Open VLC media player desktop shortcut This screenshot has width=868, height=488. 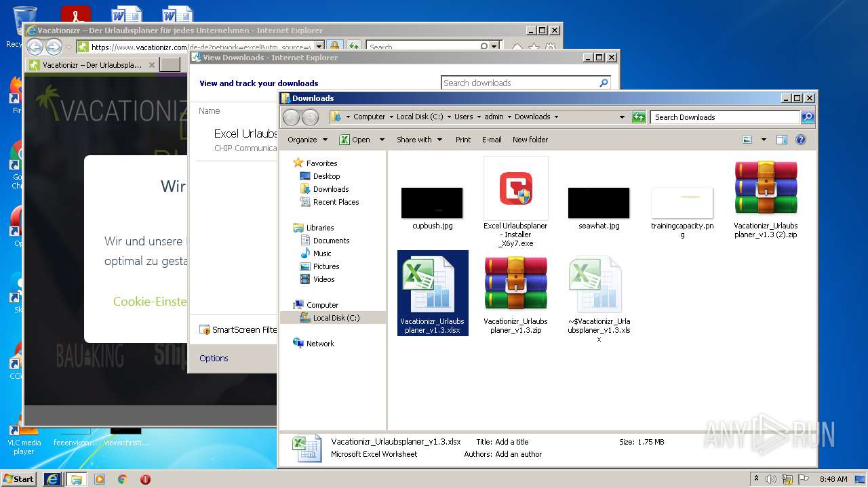click(x=24, y=439)
